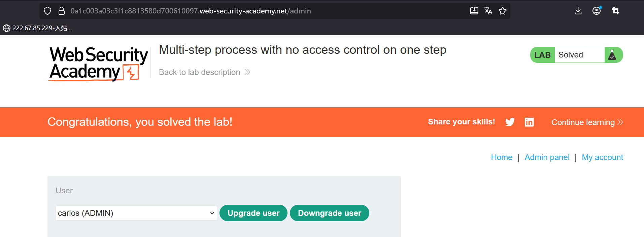Open the carlos (ADMIN) user dropdown
Image resolution: width=644 pixels, height=237 pixels.
(x=136, y=213)
